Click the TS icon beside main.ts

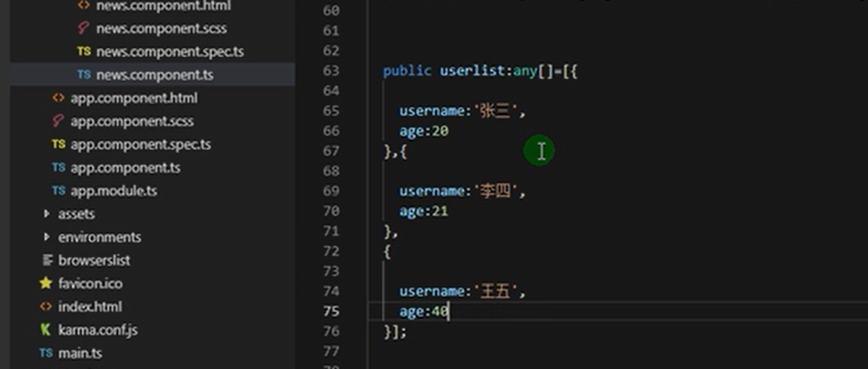tap(46, 353)
